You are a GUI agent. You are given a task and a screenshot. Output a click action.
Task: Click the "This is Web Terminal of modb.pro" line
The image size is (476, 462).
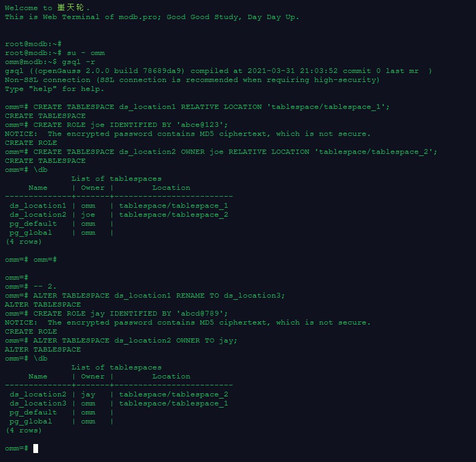click(x=152, y=17)
